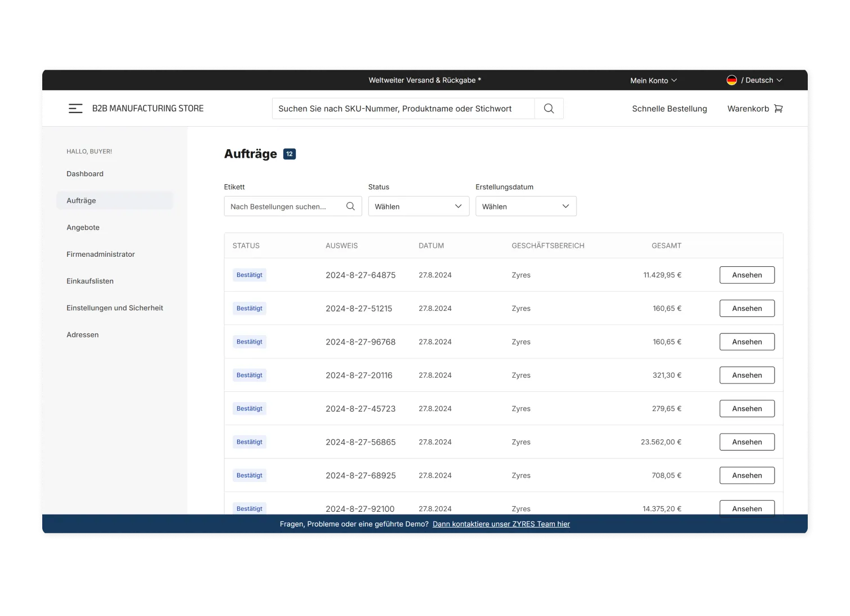Viewport: 850px width, 616px height.
Task: Click the search icon in order search field
Action: 350,207
